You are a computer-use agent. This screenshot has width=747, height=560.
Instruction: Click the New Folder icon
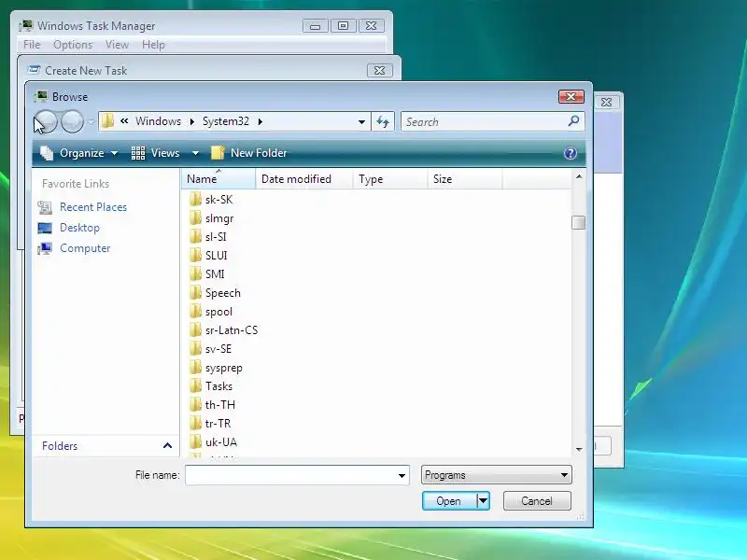218,153
